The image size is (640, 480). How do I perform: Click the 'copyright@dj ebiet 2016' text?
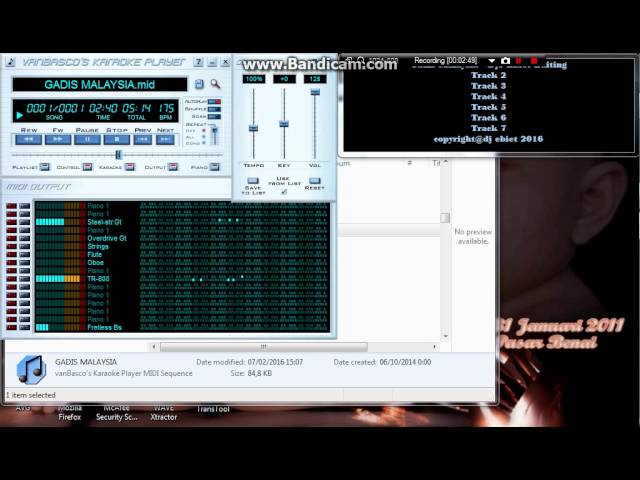488,139
